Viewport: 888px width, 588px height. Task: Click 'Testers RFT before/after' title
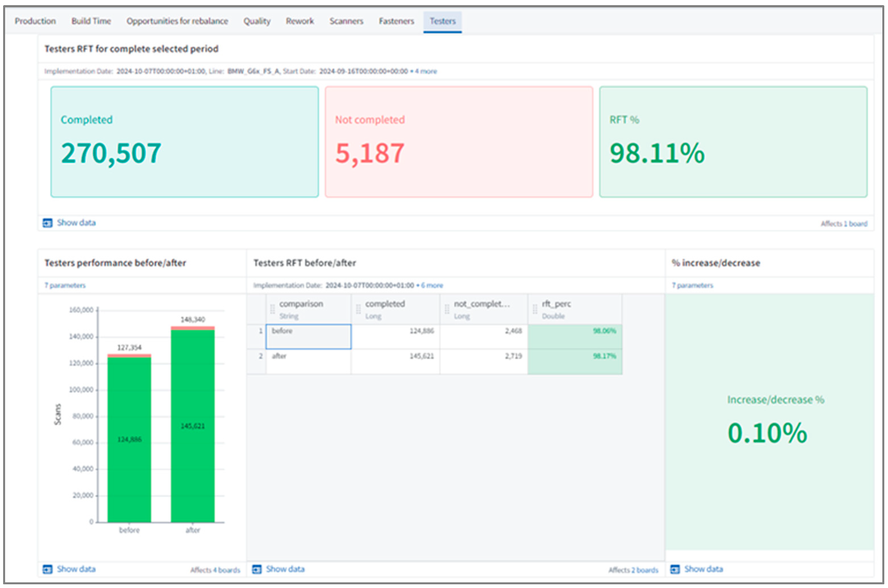(305, 263)
